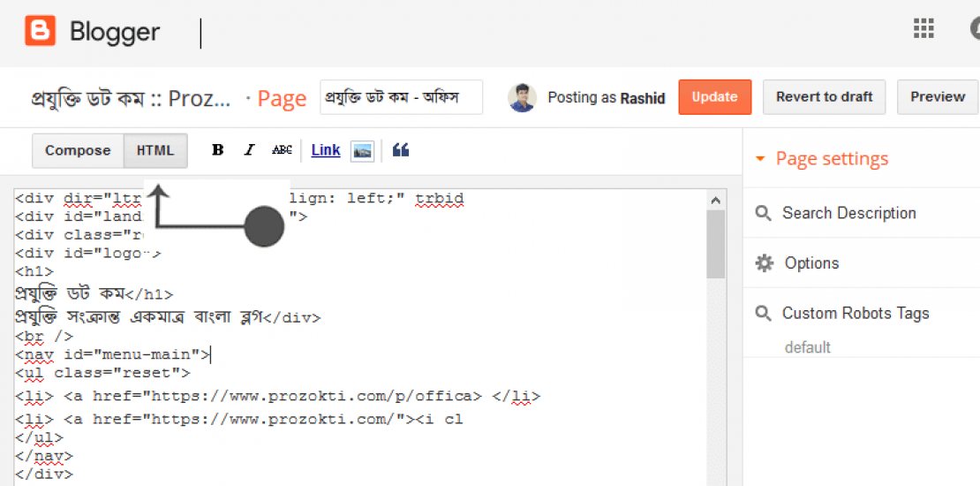This screenshot has width=980, height=486.
Task: Preview the page
Action: [x=938, y=97]
